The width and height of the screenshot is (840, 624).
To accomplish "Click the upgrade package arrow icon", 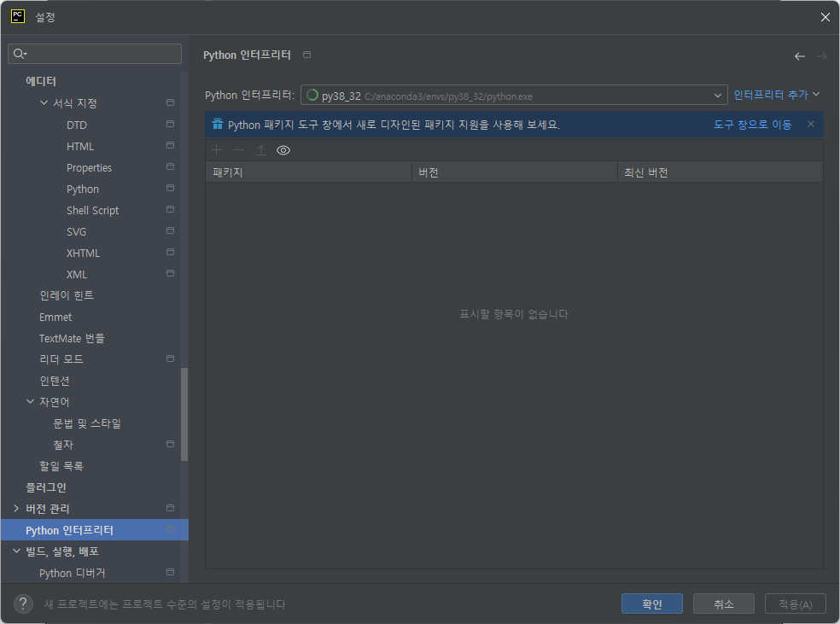I will tap(261, 150).
